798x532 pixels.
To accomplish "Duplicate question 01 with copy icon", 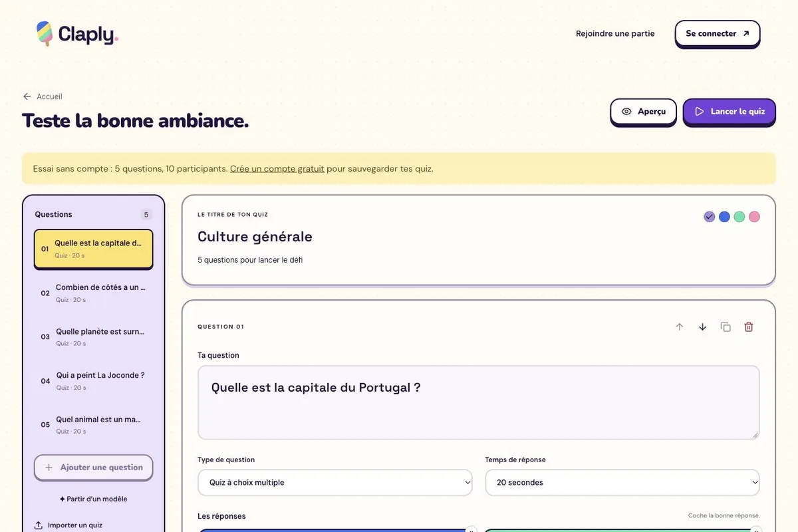I will [x=726, y=327].
